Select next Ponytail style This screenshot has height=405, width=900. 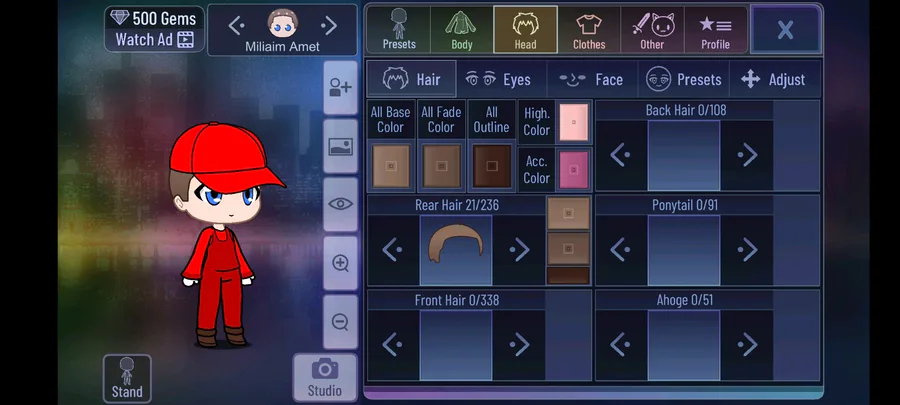click(747, 250)
